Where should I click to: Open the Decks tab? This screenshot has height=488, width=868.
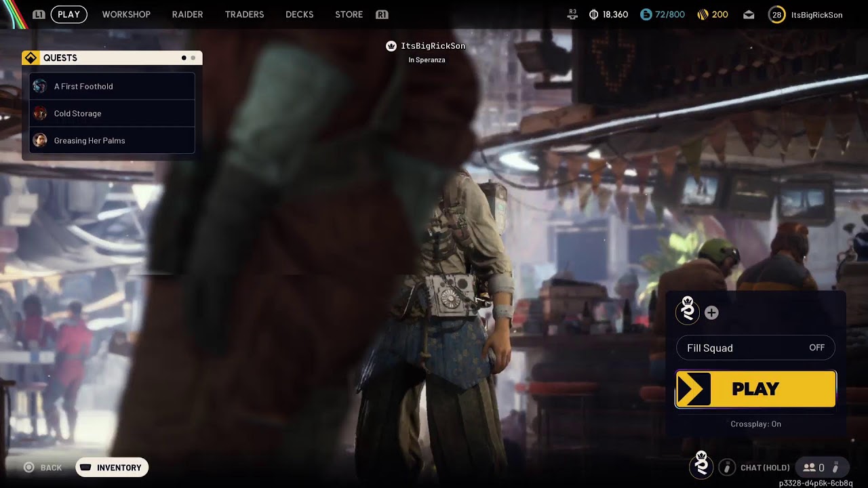(x=299, y=14)
